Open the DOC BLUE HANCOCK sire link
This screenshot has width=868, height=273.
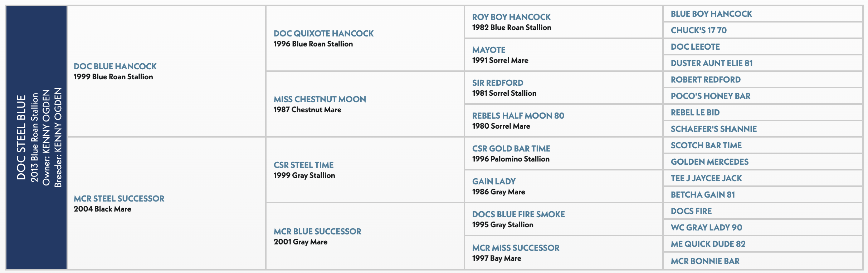(x=115, y=66)
